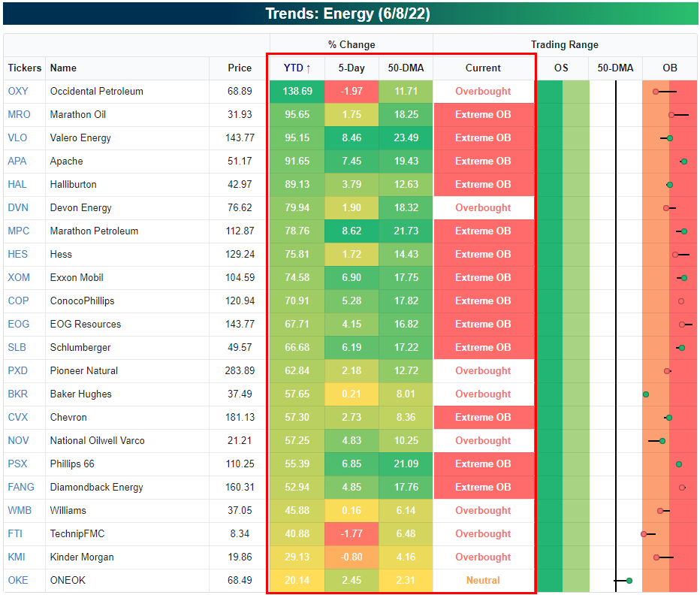Open the HES ticker link
Viewport: 700px width, 595px height.
click(17, 254)
